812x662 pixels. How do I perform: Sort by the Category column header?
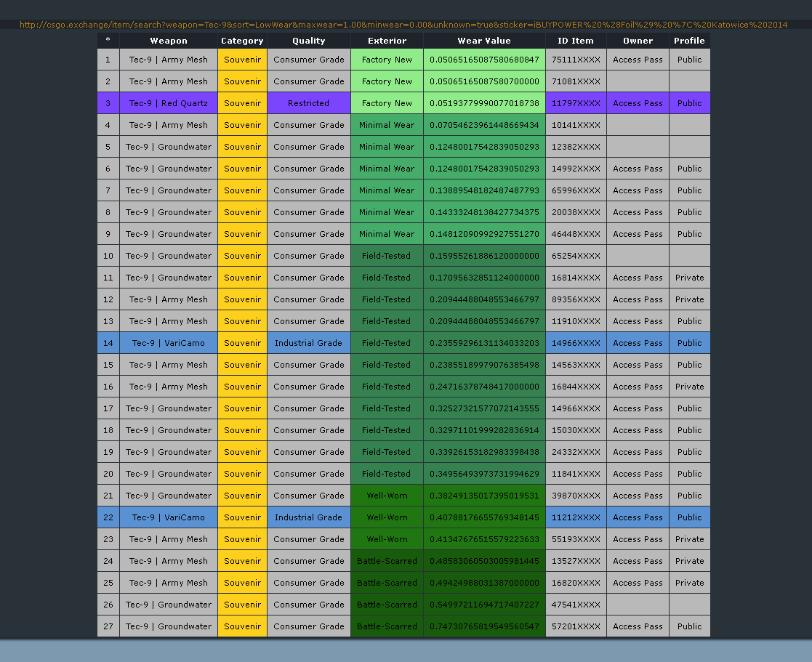242,41
